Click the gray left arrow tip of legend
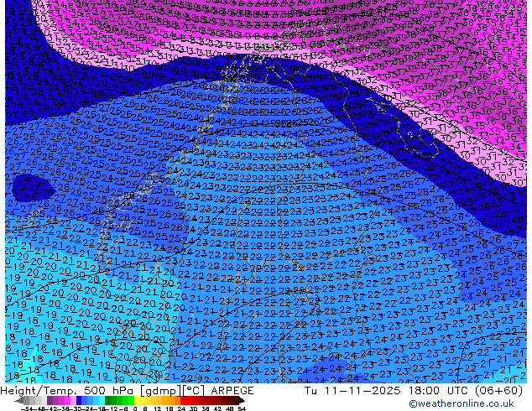 click(x=18, y=400)
